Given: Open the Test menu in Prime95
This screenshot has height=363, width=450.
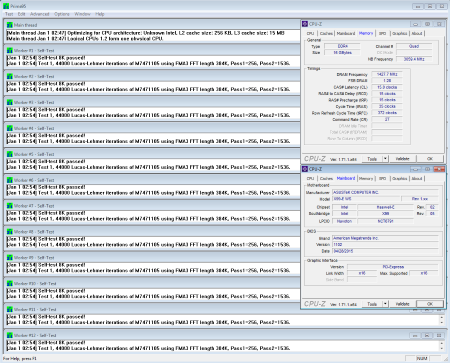Looking at the screenshot, I should coord(9,14).
